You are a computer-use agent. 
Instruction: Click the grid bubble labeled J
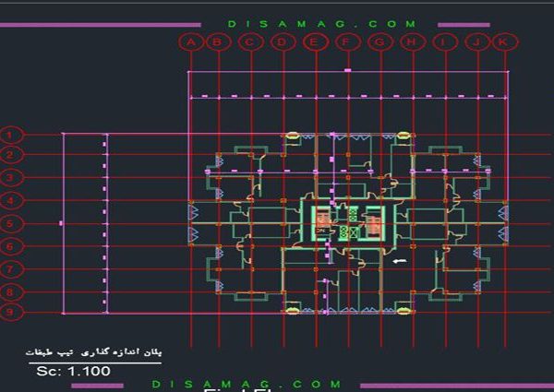coord(476,42)
